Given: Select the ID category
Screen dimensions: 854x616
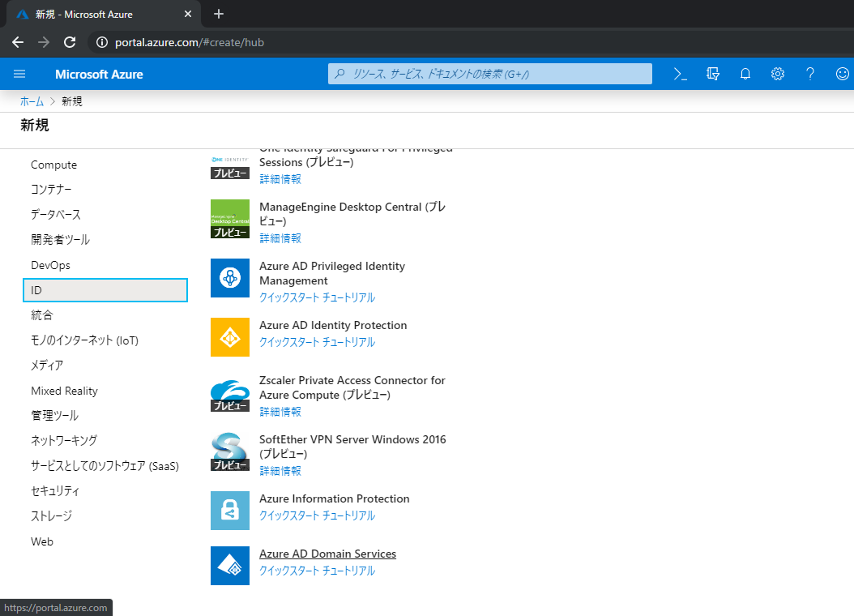Looking at the screenshot, I should click(105, 290).
